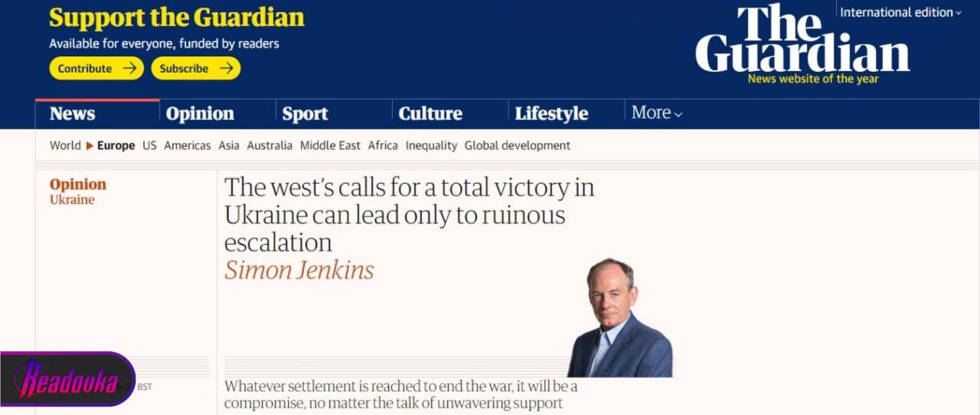Open the Global development link
This screenshot has width=980, height=415.
pyautogui.click(x=518, y=145)
